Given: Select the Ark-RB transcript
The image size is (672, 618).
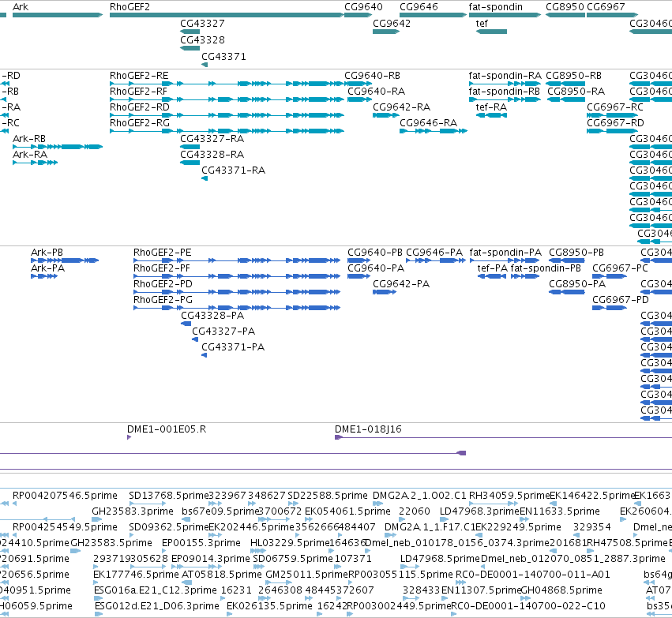Looking at the screenshot, I should pyautogui.click(x=58, y=147).
